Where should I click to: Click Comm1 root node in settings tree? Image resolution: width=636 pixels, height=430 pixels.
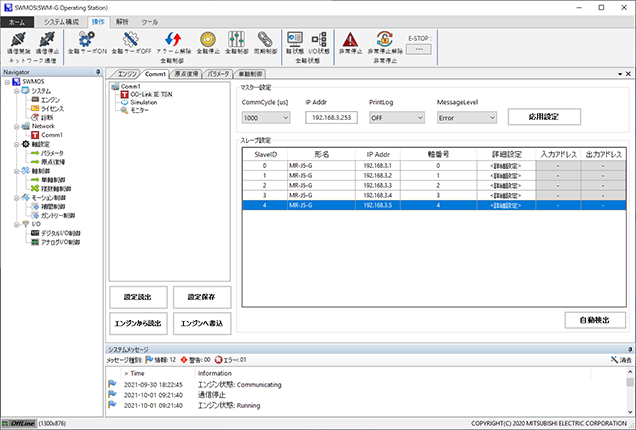tap(126, 86)
